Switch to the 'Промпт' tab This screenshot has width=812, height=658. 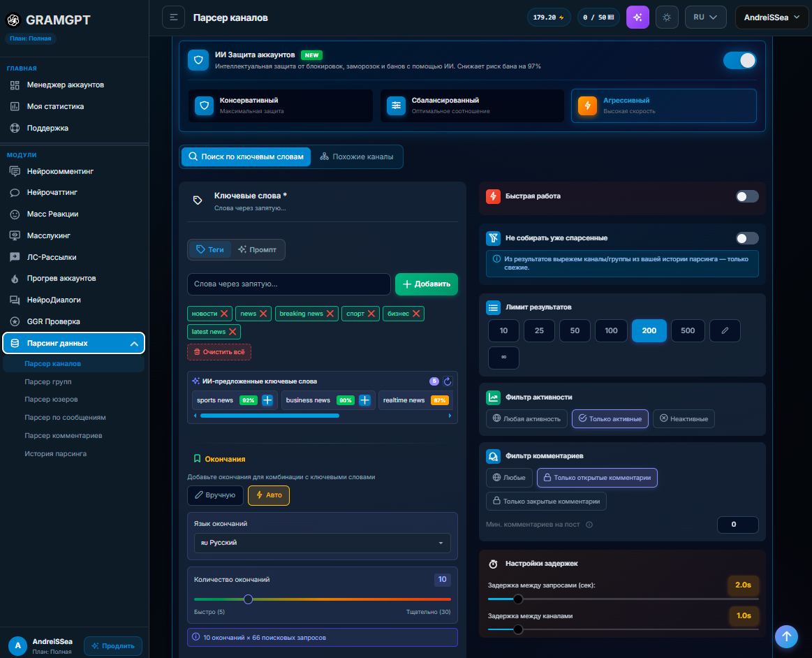(258, 250)
